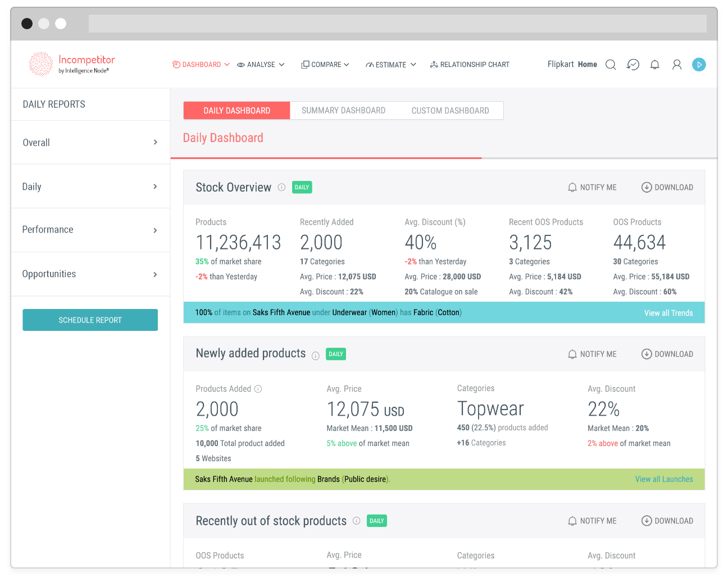728x582 pixels.
Task: Expand the Daily reports section
Action: coord(90,187)
